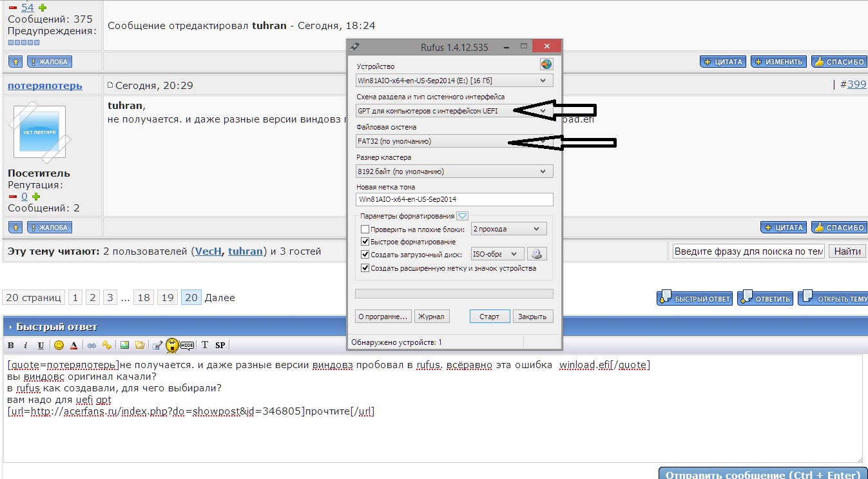Enable 'Проверить на плохие блоки' checkbox
This screenshot has height=479, width=868.
(365, 229)
